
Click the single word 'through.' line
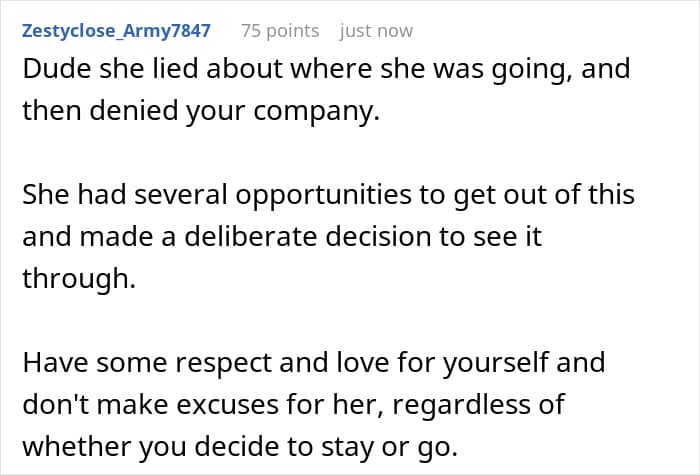(x=79, y=279)
